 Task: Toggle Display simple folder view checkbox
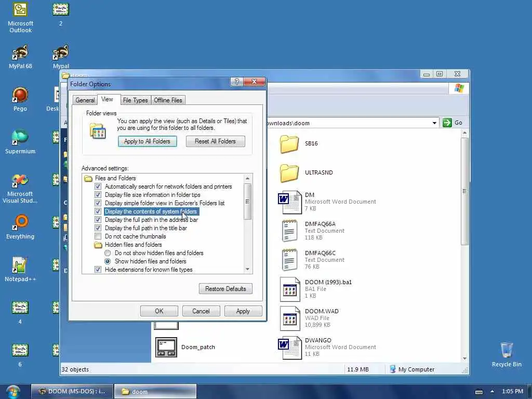(98, 203)
